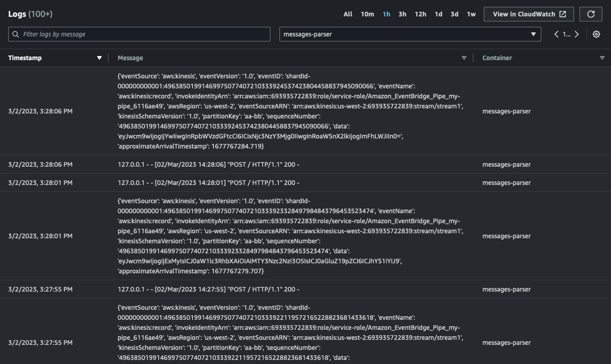Click the 14:28:01 POST log message

(x=208, y=183)
